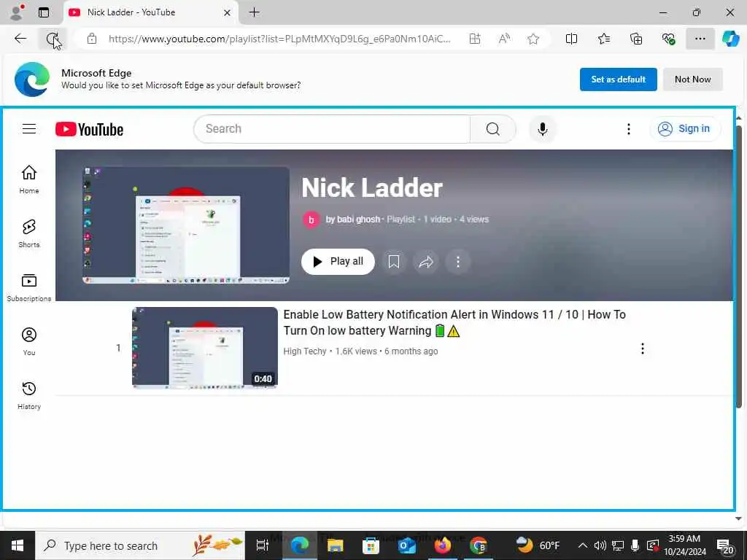Activate Read aloud icon

[504, 39]
